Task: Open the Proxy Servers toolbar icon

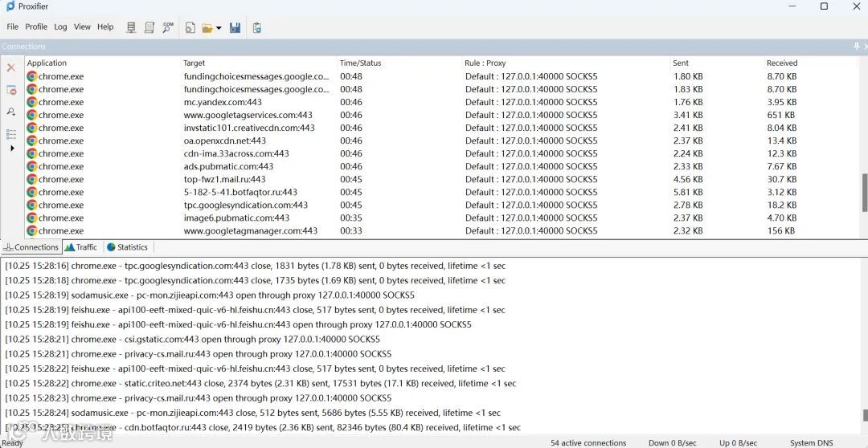Action: point(131,27)
